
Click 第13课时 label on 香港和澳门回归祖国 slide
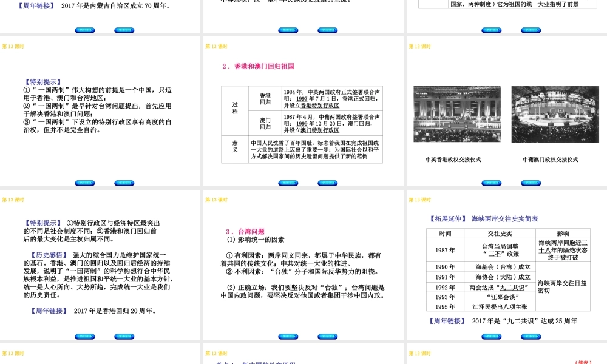pos(217,46)
